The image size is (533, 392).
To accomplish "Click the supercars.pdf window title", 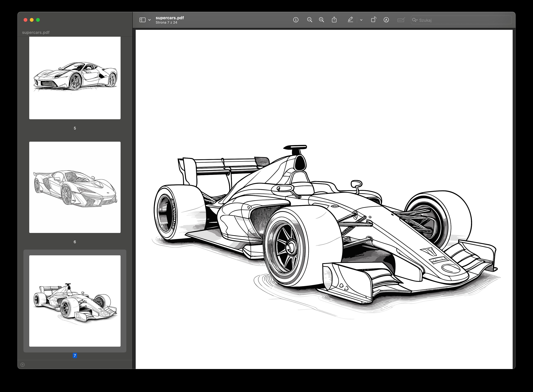I will [170, 18].
